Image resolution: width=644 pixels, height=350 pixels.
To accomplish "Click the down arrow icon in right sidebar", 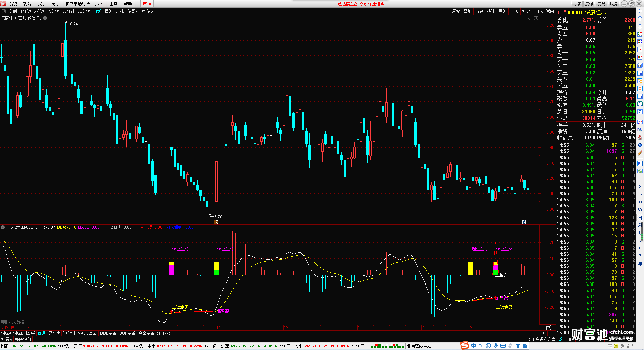I will coord(640,27).
